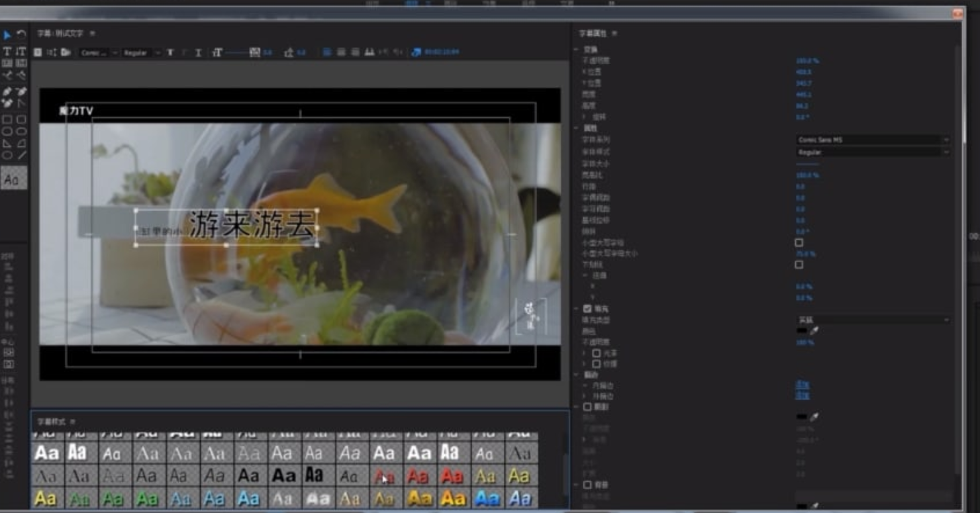This screenshot has height=513, width=980.
Task: Select the horizontal Type tool
Action: pyautogui.click(x=7, y=51)
